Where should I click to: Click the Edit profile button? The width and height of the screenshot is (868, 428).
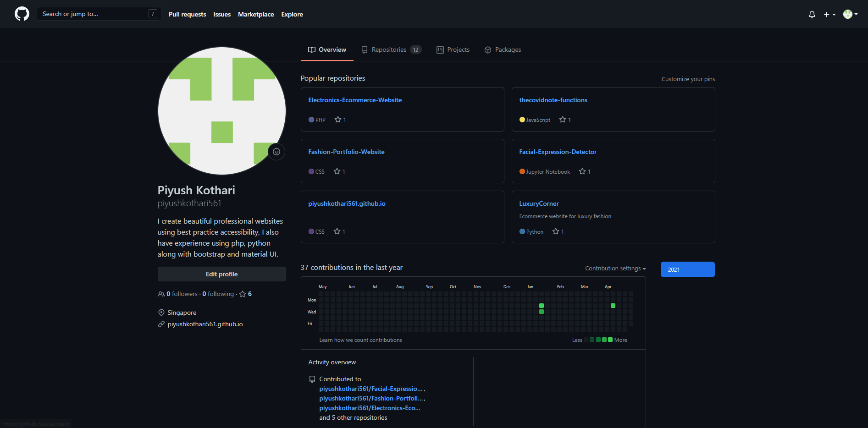pyautogui.click(x=221, y=274)
